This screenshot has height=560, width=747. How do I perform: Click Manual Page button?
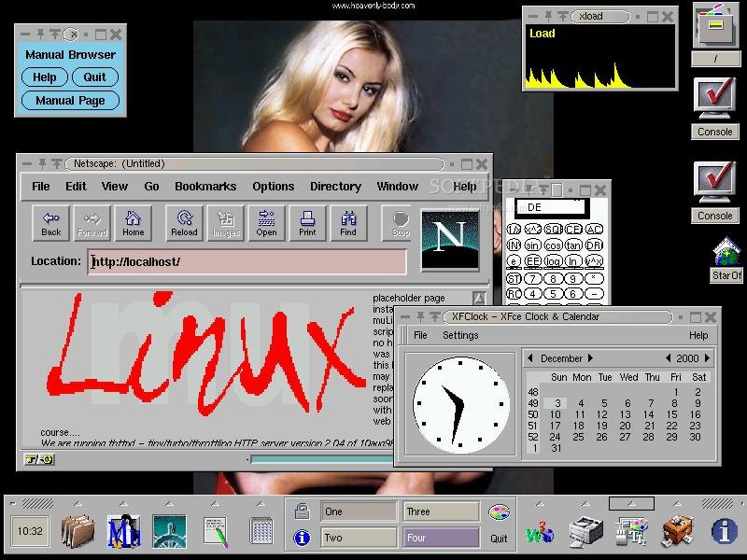pyautogui.click(x=70, y=101)
